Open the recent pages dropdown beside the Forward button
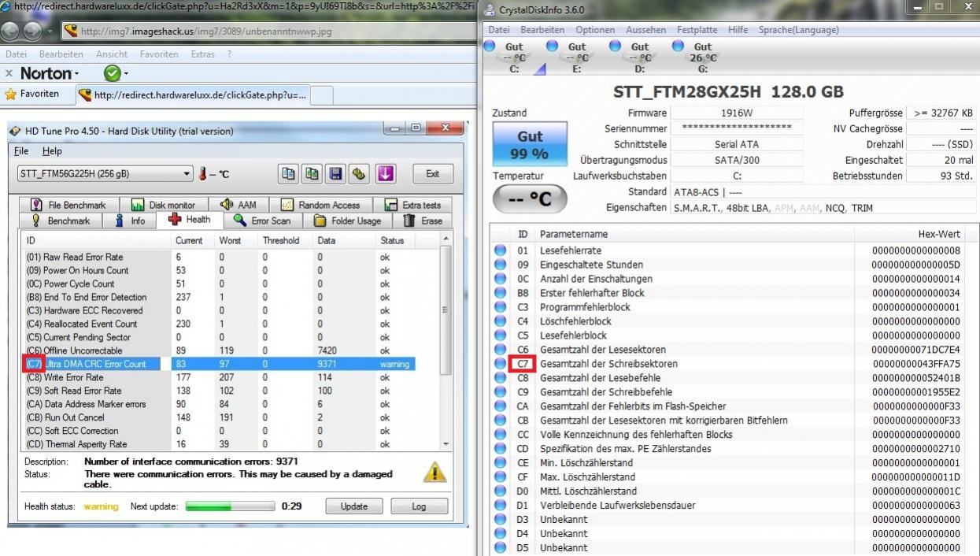The height and width of the screenshot is (556, 980). (51, 32)
